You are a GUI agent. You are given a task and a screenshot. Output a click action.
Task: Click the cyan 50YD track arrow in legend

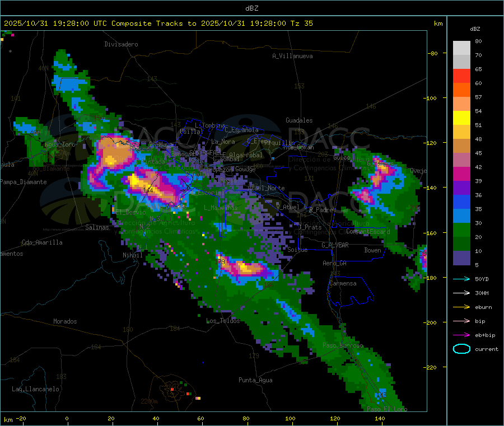(x=461, y=279)
